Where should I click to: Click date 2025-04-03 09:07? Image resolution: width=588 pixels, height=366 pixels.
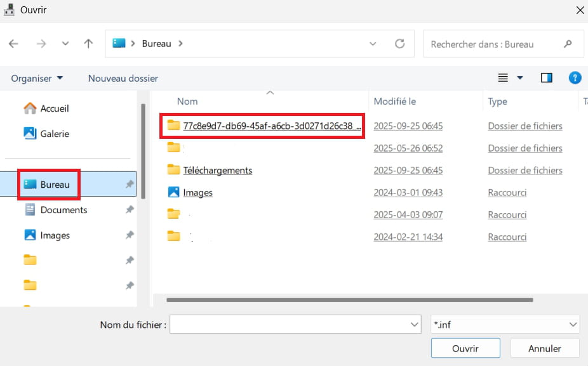click(408, 214)
